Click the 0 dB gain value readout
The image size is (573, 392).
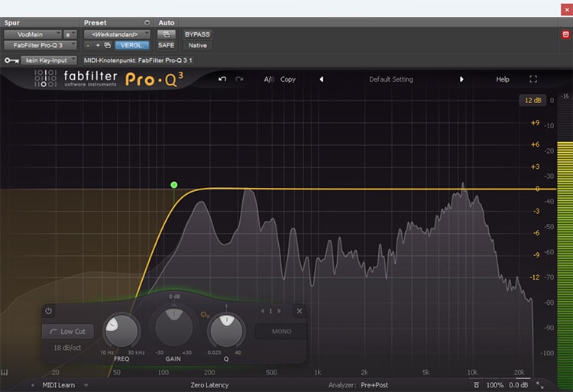pos(174,296)
